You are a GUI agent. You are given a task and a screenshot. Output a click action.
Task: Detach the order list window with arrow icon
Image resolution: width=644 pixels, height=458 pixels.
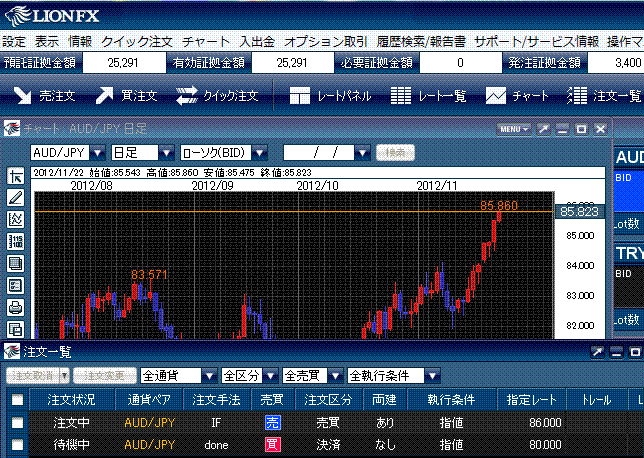pyautogui.click(x=597, y=352)
